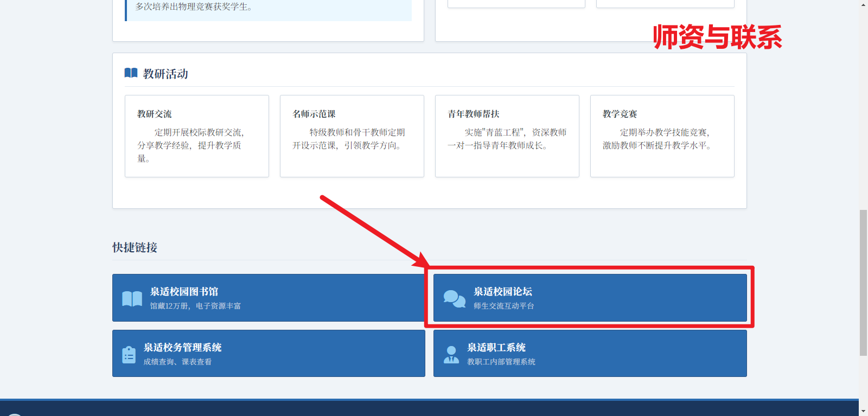The image size is (868, 416).
Task: Click the scrollbar up arrow
Action: 863,4
